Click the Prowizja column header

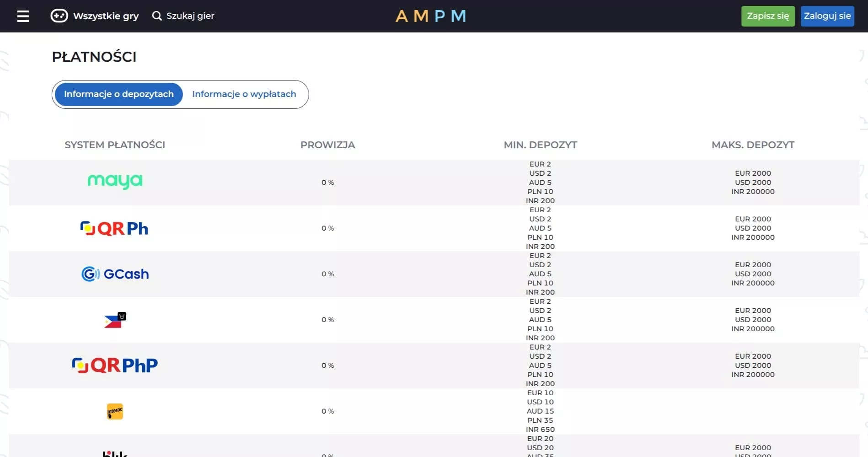coord(327,145)
